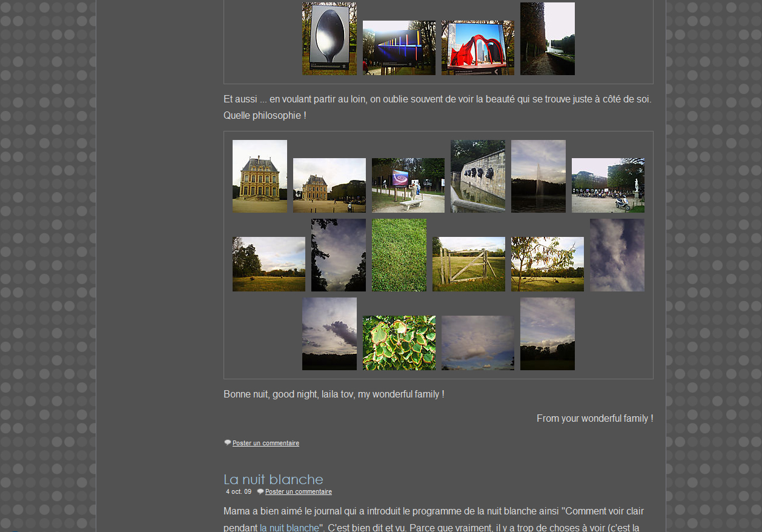Open the person reading park display photo
This screenshot has height=532, width=762.
click(408, 185)
